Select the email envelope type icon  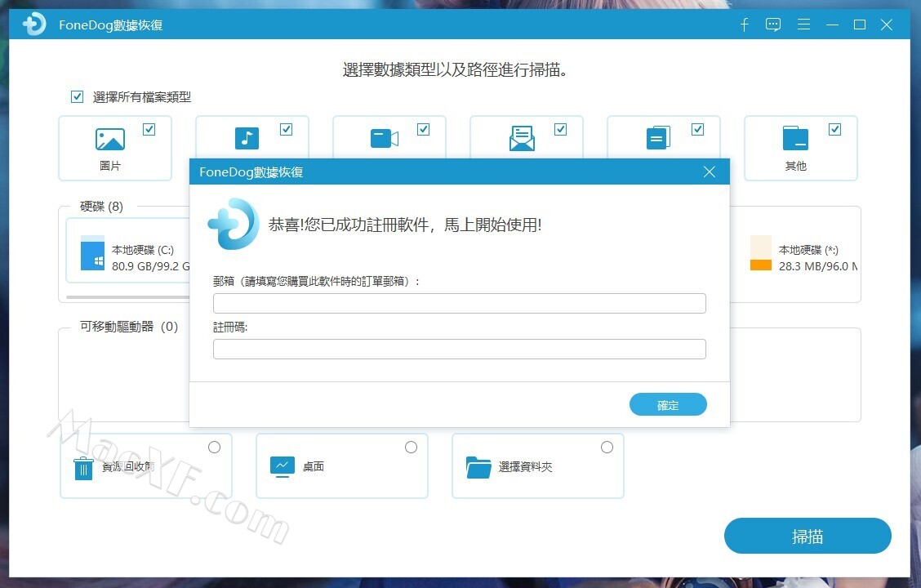click(x=522, y=139)
